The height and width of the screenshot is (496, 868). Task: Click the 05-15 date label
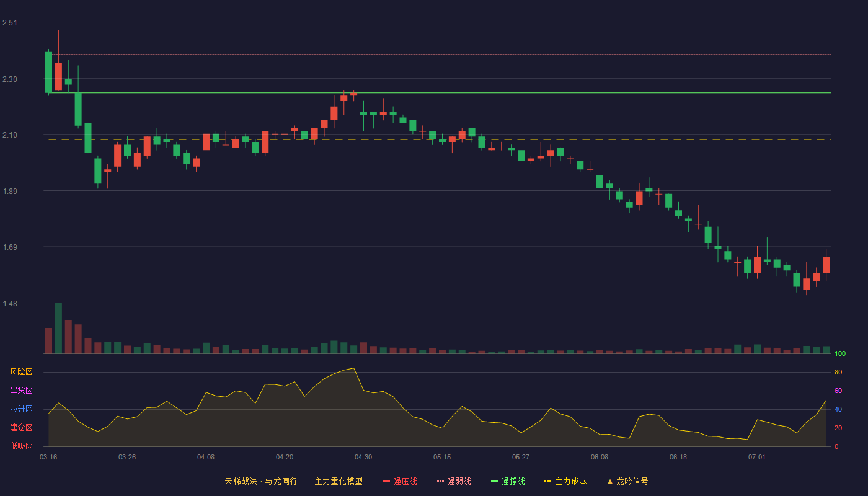(442, 457)
